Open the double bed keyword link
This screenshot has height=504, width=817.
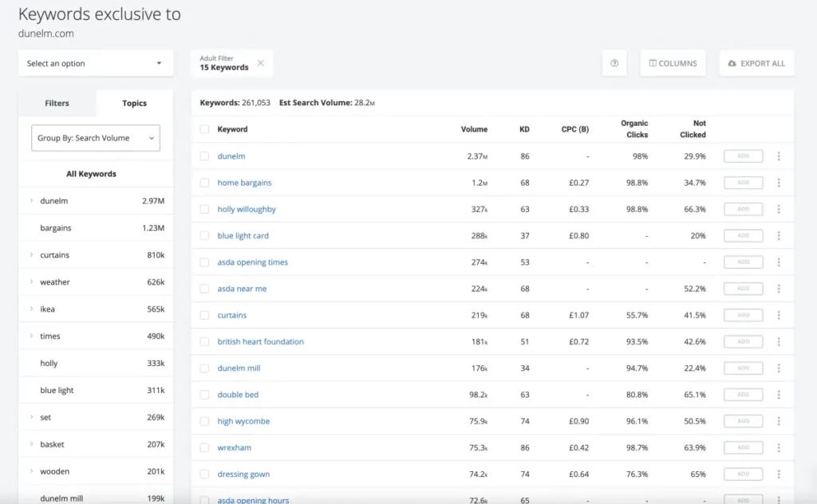238,395
